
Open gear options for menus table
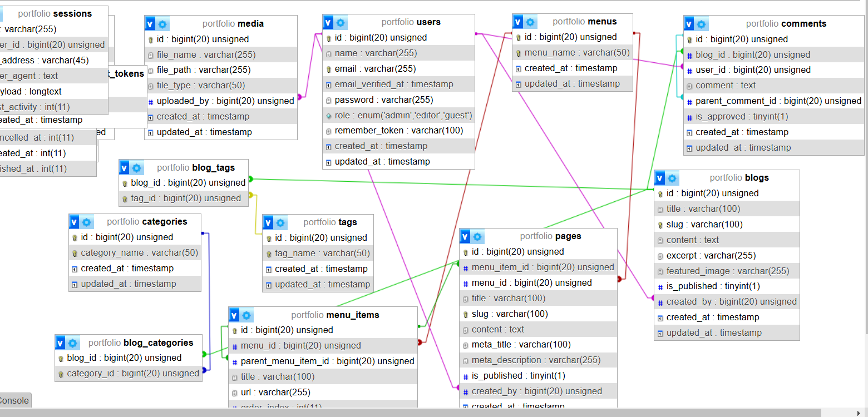click(x=531, y=22)
